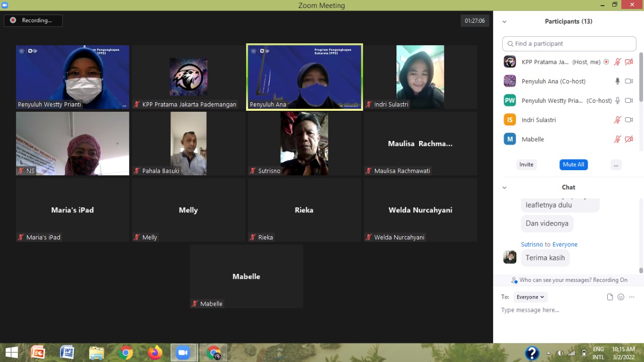Select Penyuluh Westty Prianti in participants list

[x=552, y=101]
